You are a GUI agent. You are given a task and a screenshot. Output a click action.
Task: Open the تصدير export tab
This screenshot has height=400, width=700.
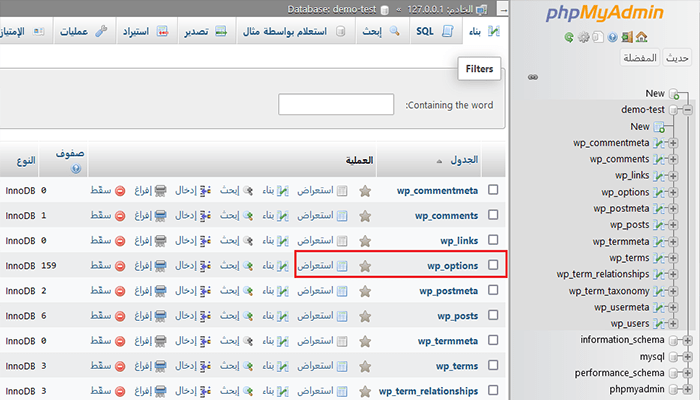(x=206, y=31)
